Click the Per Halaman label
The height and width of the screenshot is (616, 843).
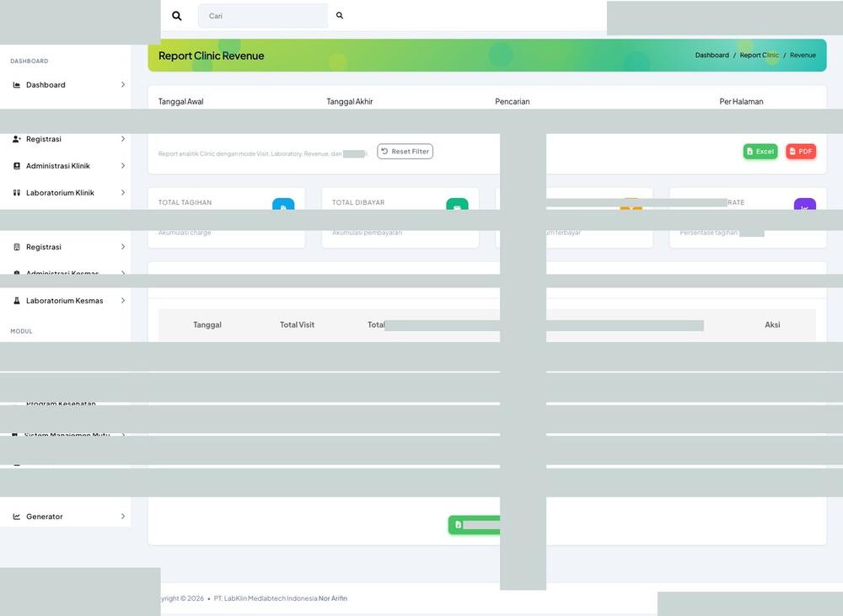click(741, 102)
